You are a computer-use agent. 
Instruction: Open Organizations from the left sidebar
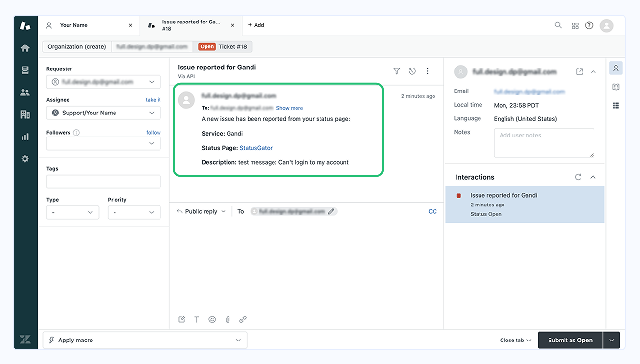click(x=25, y=114)
